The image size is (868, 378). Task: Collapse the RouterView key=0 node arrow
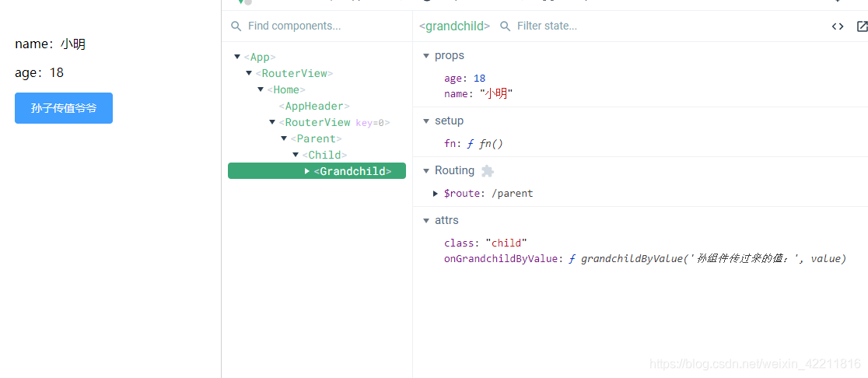(272, 122)
